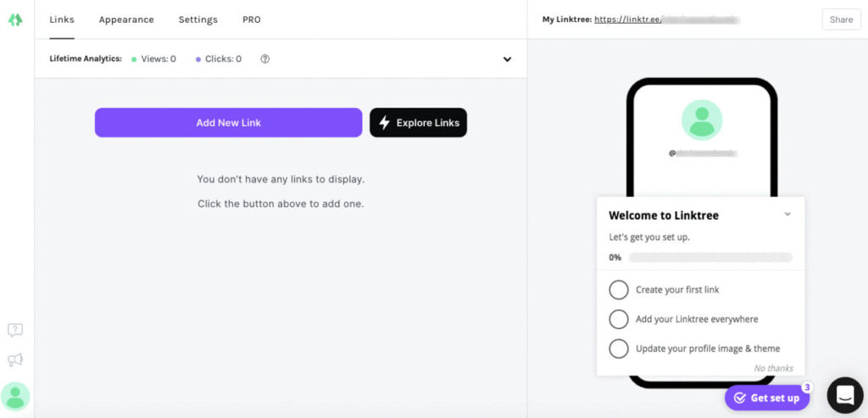868x418 pixels.
Task: Check the 'Create your first link' circle
Action: point(619,290)
